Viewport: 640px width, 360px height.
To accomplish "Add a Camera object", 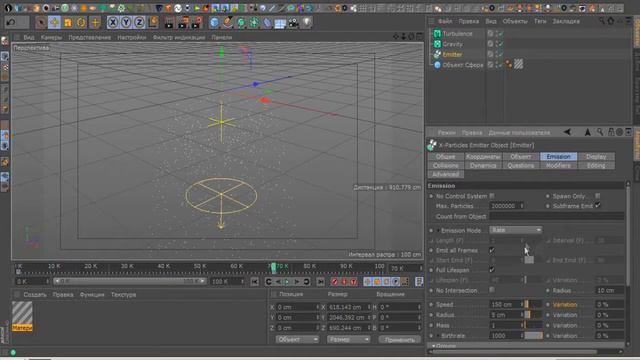I will 293,22.
